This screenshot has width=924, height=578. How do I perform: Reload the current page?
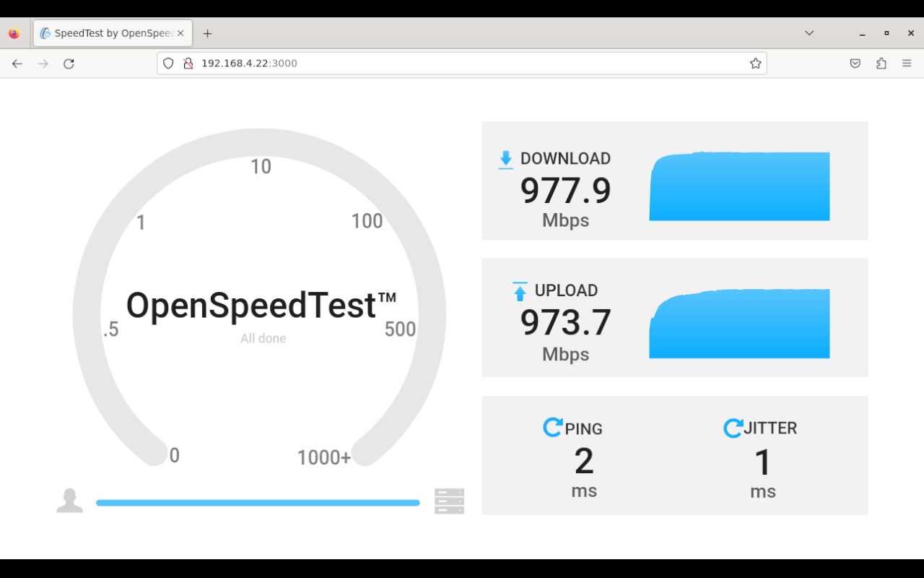69,64
